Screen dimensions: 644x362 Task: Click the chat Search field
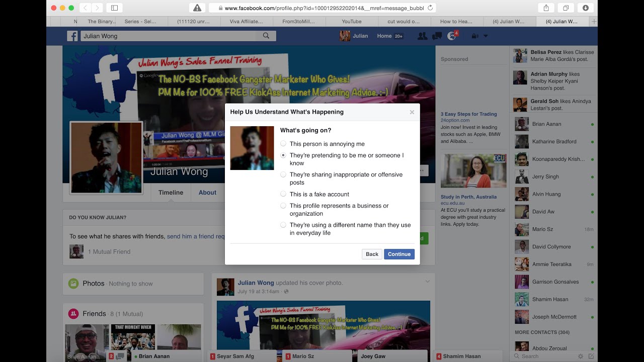click(543, 356)
